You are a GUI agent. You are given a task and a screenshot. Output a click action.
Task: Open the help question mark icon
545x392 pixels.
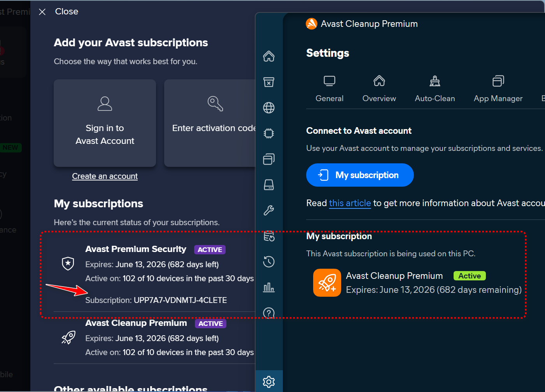pos(269,313)
